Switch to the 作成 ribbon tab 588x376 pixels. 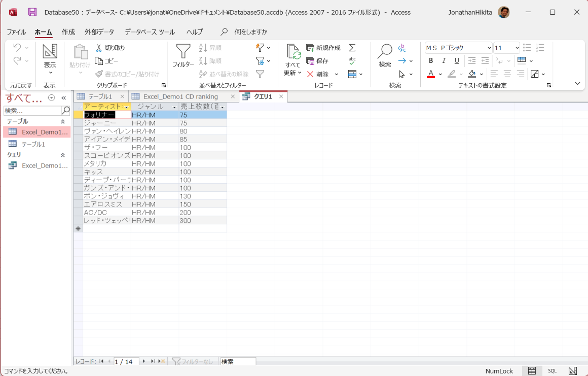[67, 31]
